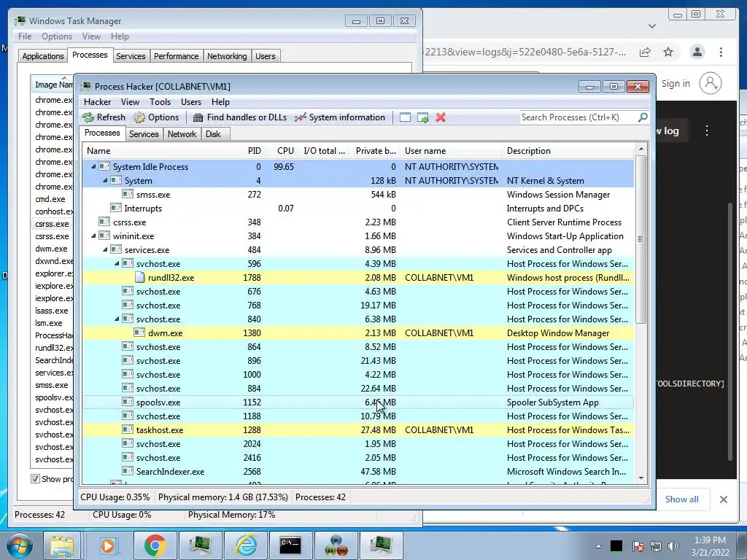Click the process list scroll up arrow
The width and height of the screenshot is (747, 560).
pyautogui.click(x=640, y=149)
